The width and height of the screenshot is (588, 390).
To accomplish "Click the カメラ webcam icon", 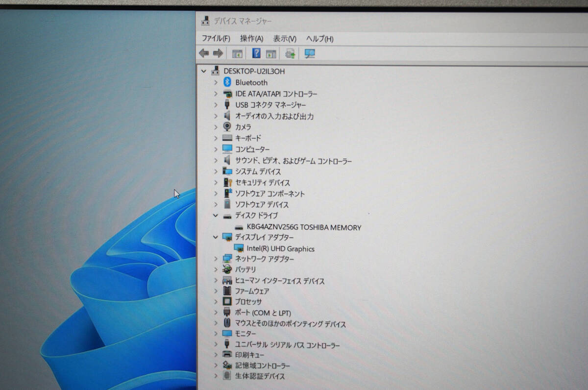I will (227, 127).
